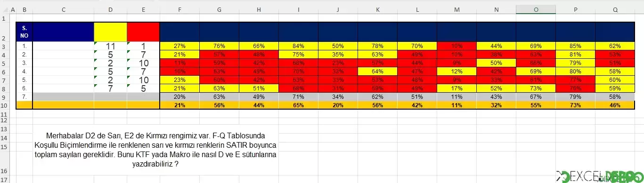The image size is (644, 183).
Task: Select row 3 header
Action: click(4, 46)
